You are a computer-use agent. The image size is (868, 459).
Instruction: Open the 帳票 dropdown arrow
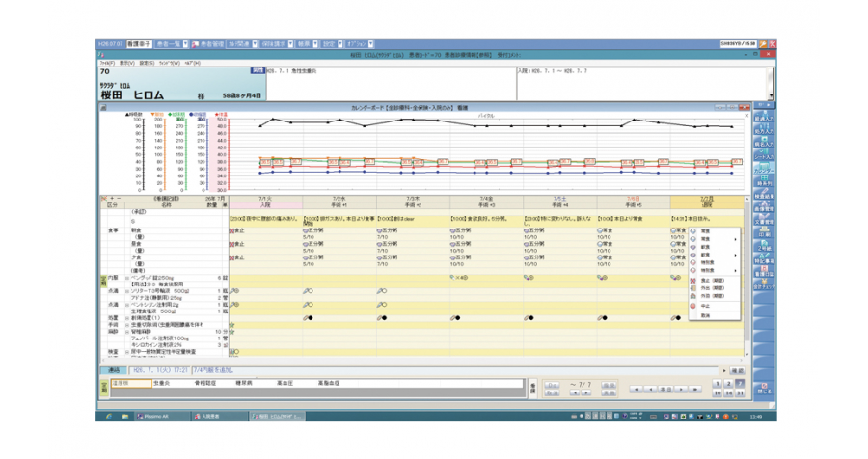click(x=315, y=44)
